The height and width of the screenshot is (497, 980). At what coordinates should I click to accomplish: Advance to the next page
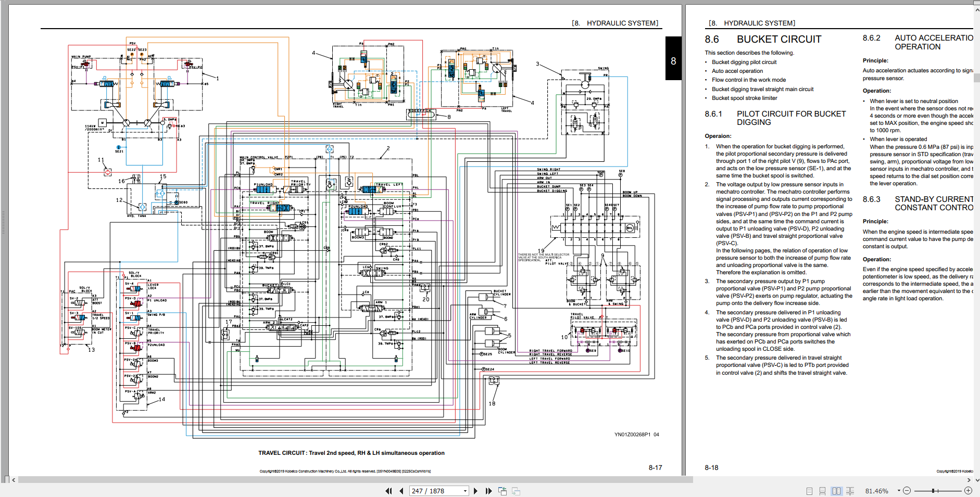(x=475, y=491)
